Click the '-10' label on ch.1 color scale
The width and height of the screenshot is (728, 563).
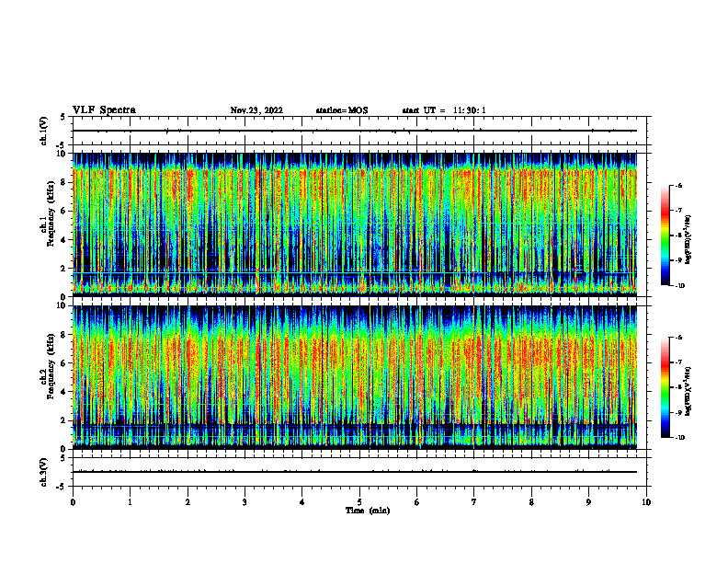tap(679, 286)
